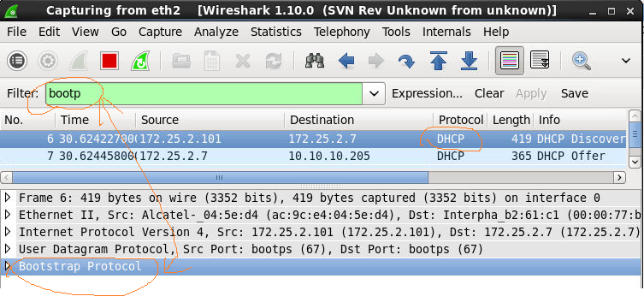Image resolution: width=644 pixels, height=308 pixels.
Task: Open the Telephony menu
Action: pyautogui.click(x=342, y=32)
